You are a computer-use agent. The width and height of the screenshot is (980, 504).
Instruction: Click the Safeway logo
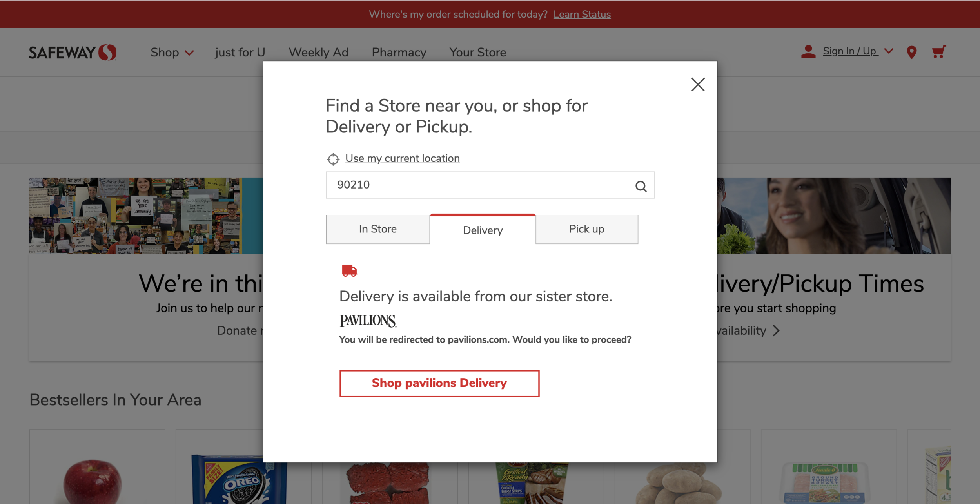[73, 52]
